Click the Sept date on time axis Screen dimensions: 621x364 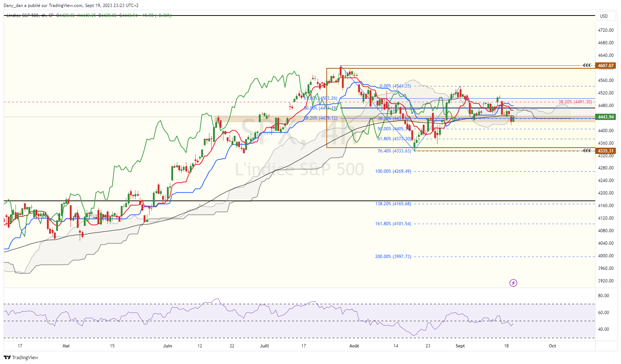(x=460, y=346)
